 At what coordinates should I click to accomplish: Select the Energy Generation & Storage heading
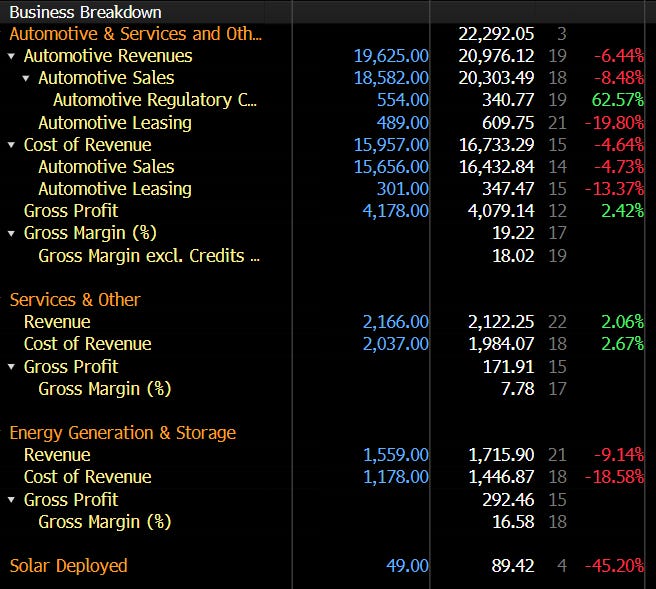click(x=122, y=433)
